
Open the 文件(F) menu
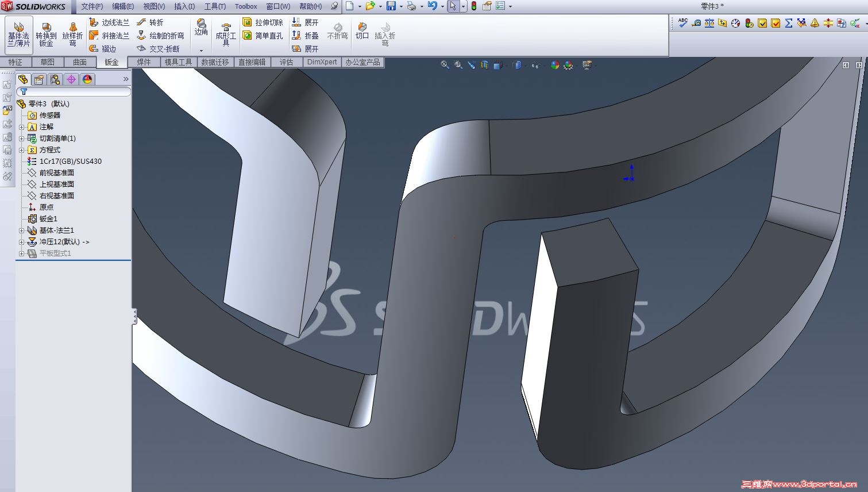click(x=92, y=6)
